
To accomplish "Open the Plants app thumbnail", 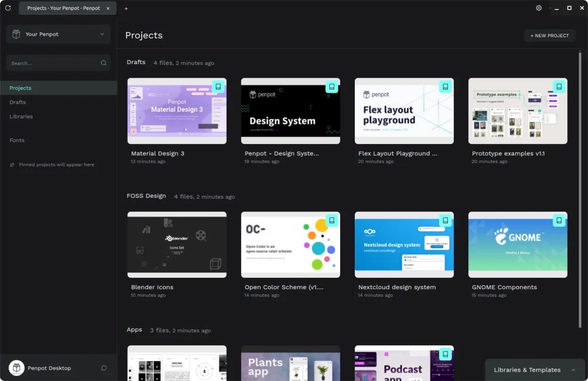I will pos(291,363).
